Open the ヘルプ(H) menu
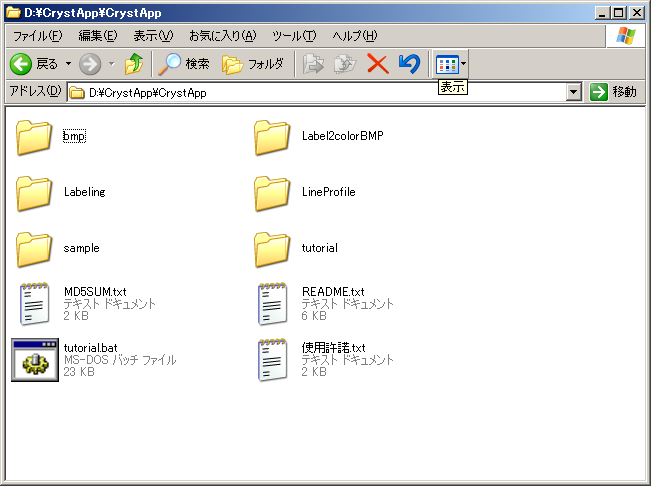651x486 pixels. 355,36
